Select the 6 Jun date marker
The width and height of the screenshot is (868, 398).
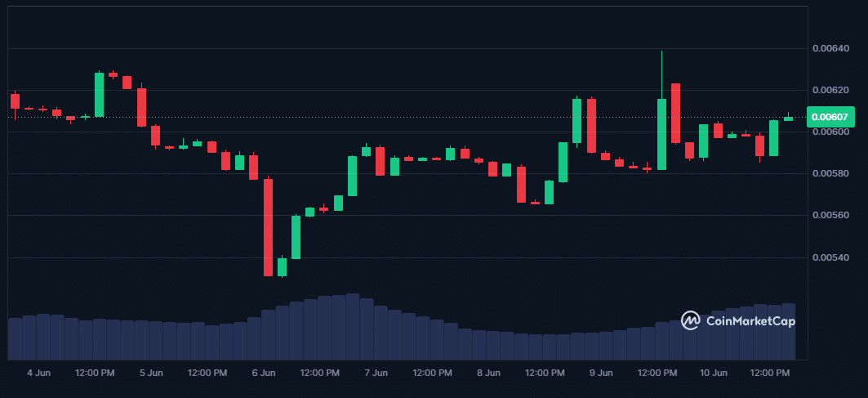264,373
